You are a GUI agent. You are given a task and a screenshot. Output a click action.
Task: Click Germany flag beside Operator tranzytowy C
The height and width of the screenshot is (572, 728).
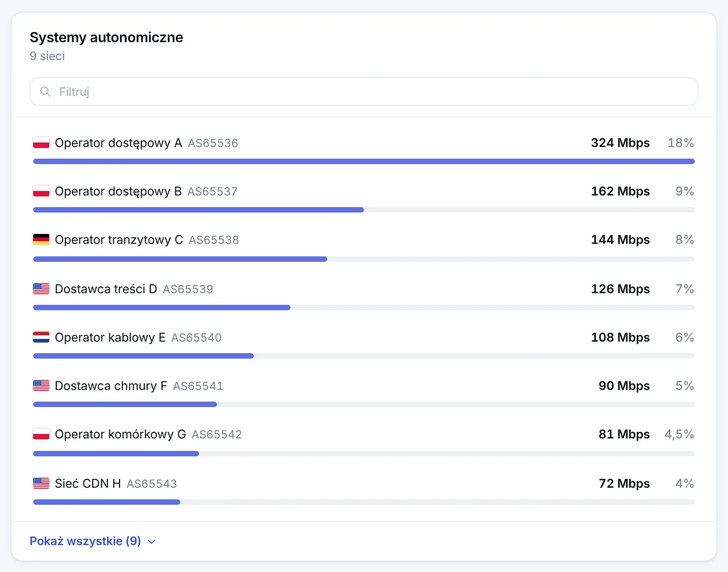click(x=41, y=240)
